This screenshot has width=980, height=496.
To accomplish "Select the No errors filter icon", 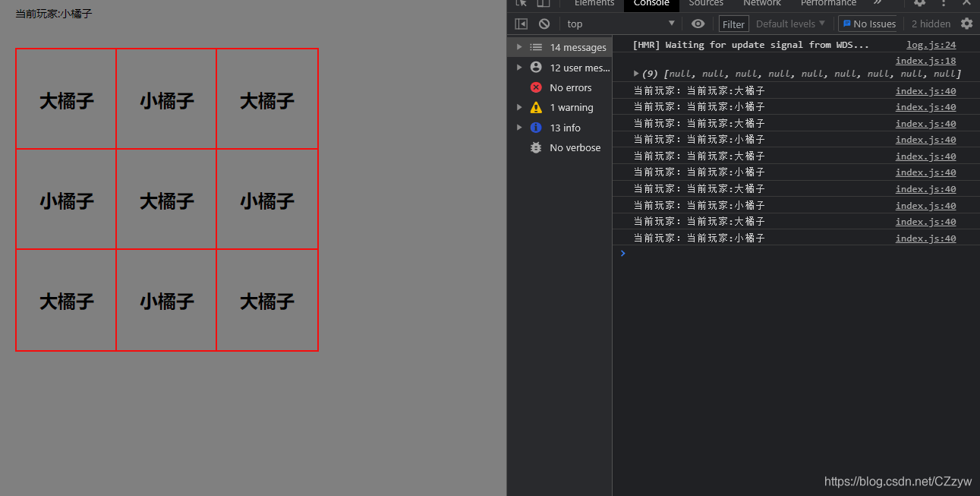I will click(x=537, y=87).
